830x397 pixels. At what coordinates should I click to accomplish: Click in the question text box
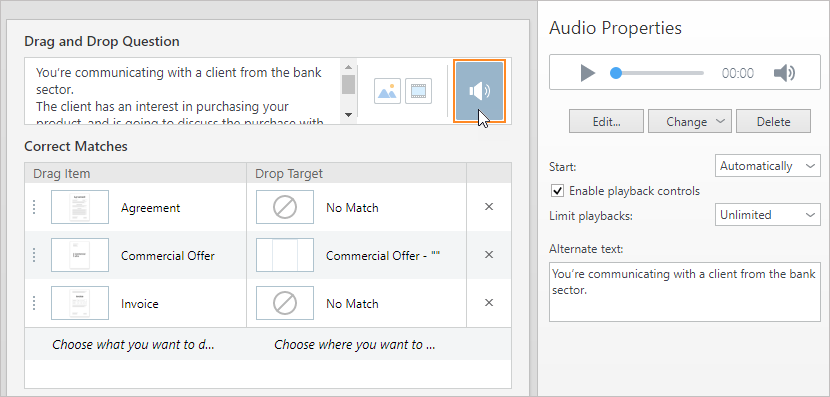point(183,91)
